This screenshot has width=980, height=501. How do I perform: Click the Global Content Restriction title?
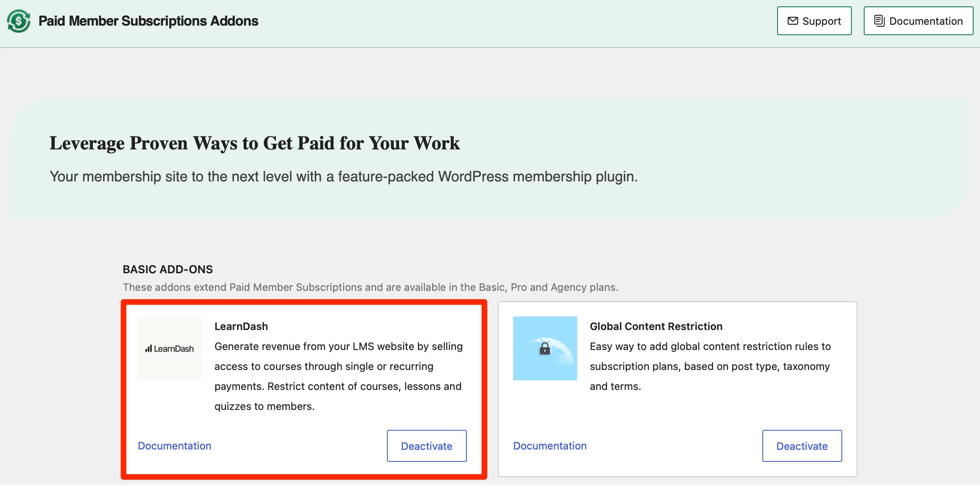(x=656, y=326)
